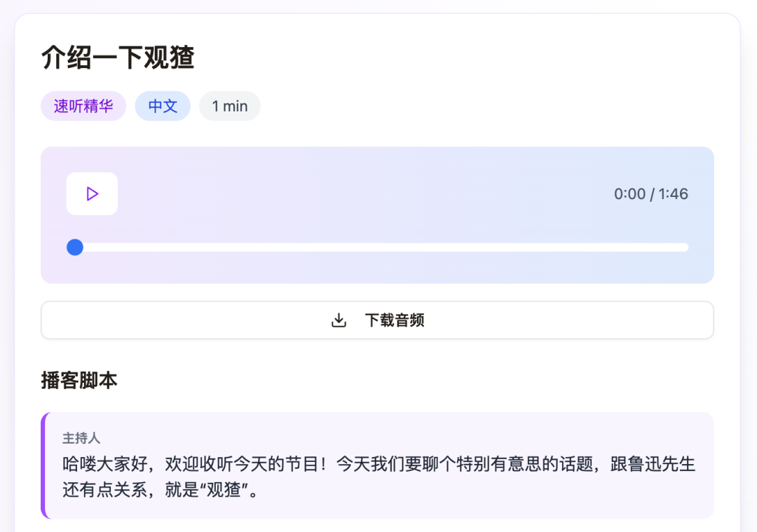Switch to the 中文 label chip
This screenshot has height=532, width=757.
(163, 106)
